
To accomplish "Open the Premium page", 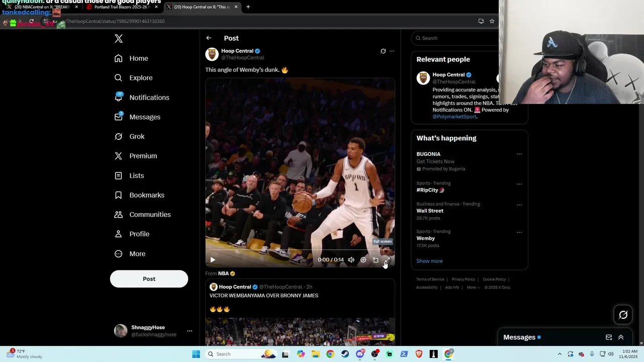I will 136,156.
